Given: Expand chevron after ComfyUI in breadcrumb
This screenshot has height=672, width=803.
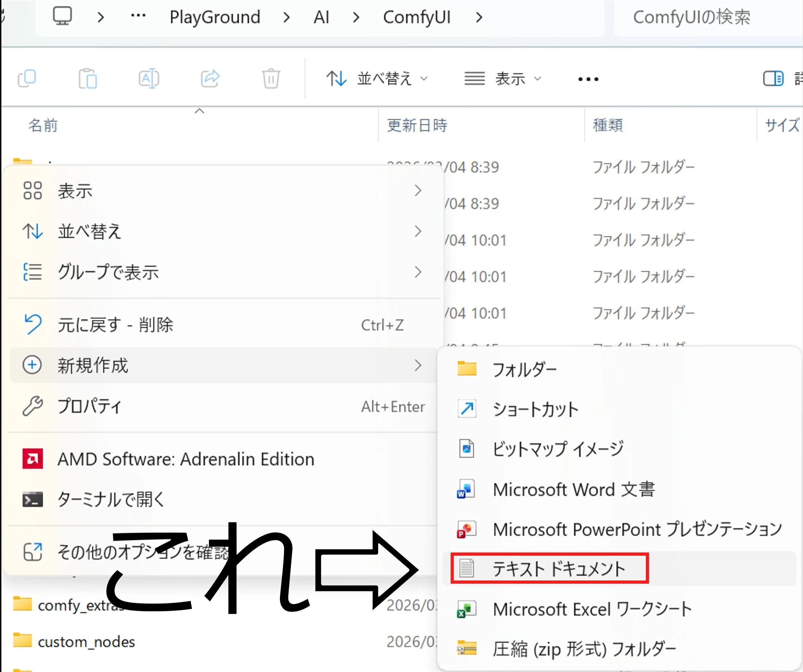Looking at the screenshot, I should (479, 17).
